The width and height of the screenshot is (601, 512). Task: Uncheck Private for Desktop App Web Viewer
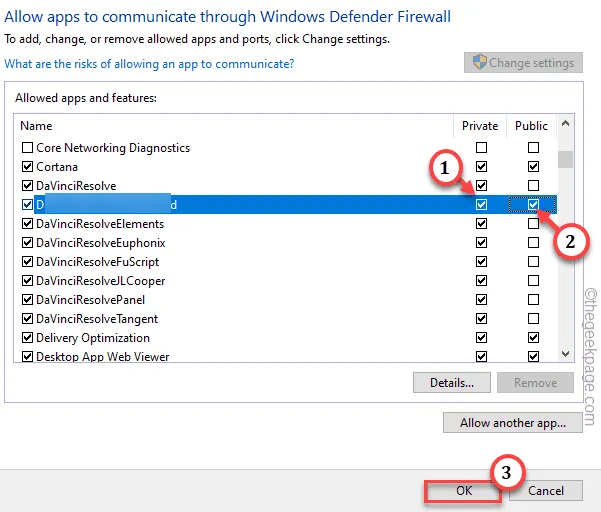click(481, 356)
